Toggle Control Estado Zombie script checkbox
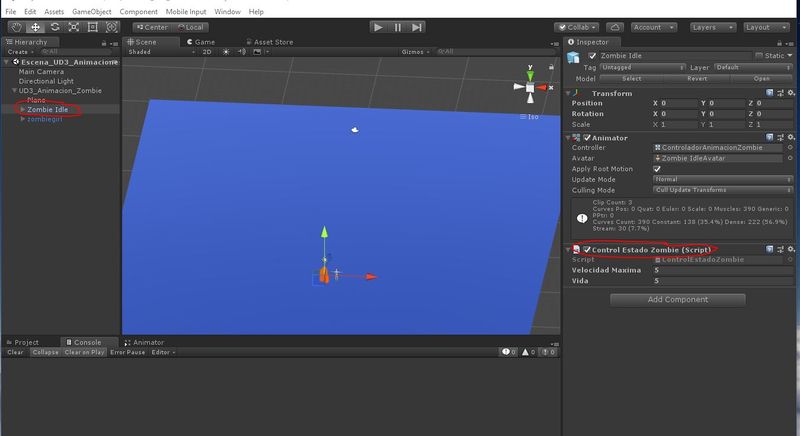Viewport: 800px width, 436px height. click(x=587, y=249)
